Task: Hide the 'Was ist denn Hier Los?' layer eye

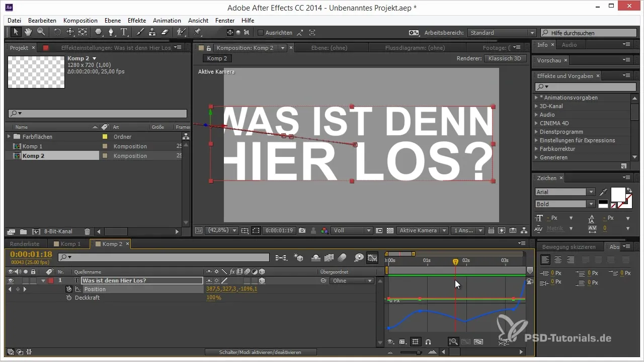Action: click(11, 281)
